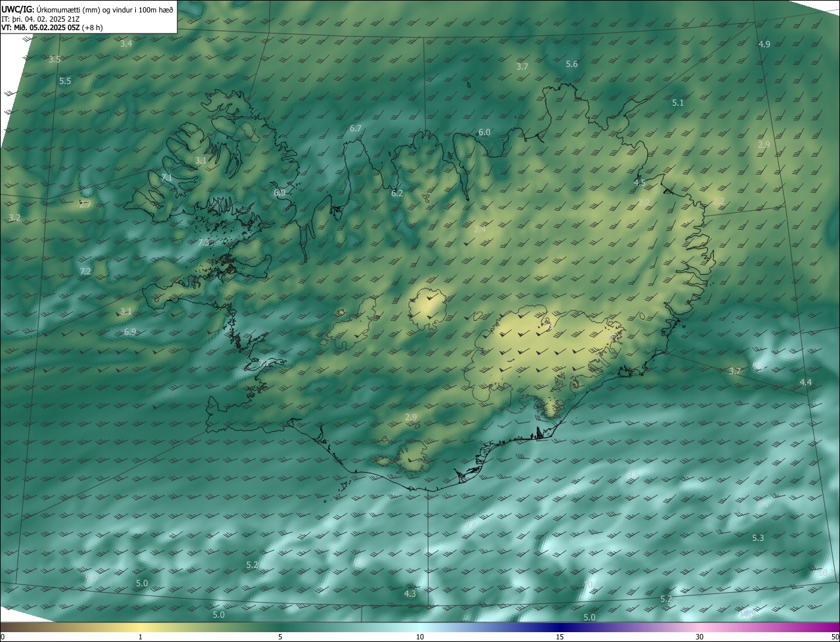
Task: Click the 4.3 value label
Action: (x=409, y=593)
